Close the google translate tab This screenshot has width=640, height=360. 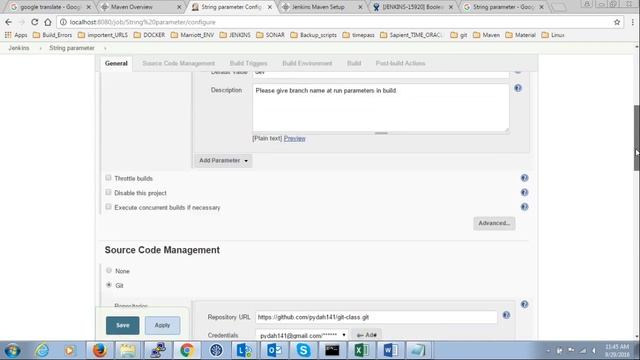(x=89, y=7)
